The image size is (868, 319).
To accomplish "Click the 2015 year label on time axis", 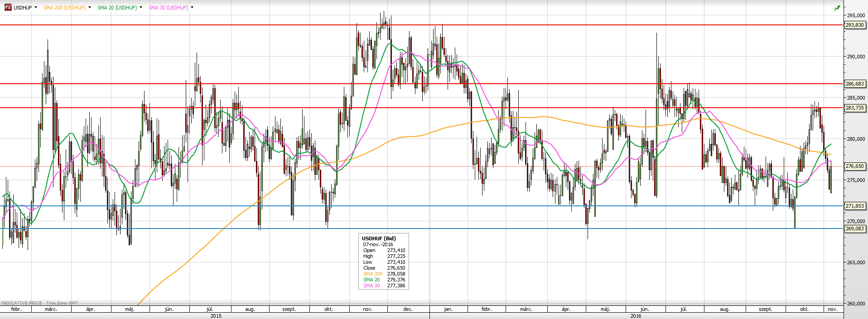I will click(x=216, y=316).
